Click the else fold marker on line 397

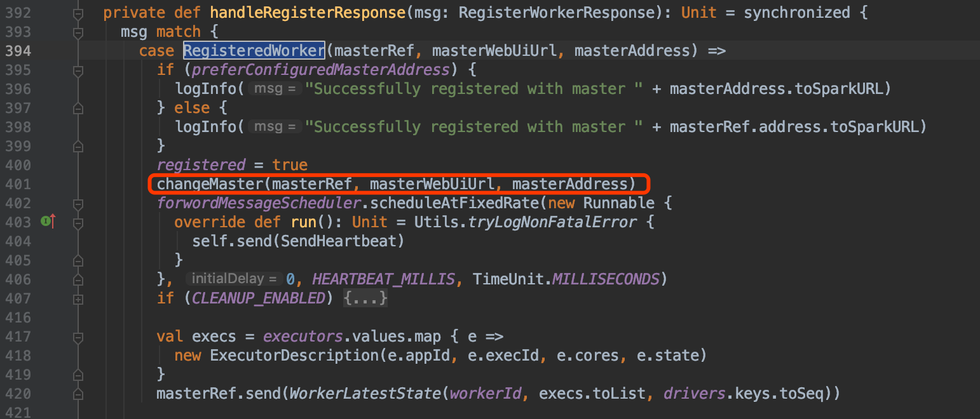(78, 109)
